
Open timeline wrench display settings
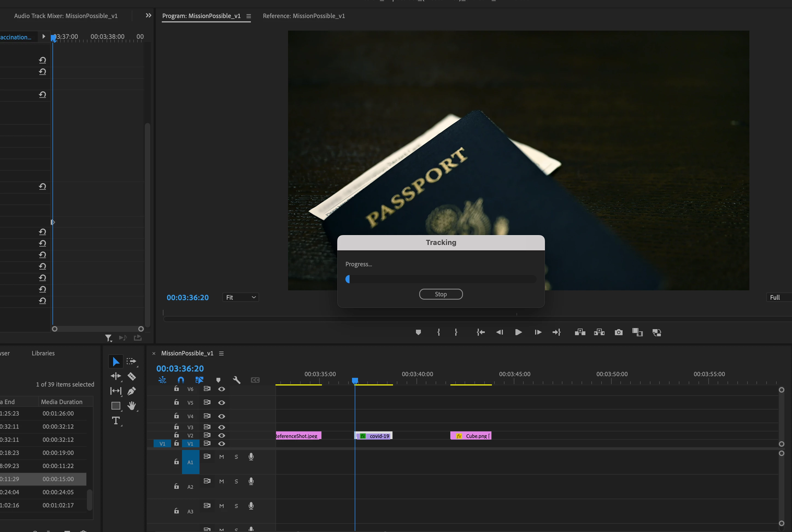click(236, 380)
